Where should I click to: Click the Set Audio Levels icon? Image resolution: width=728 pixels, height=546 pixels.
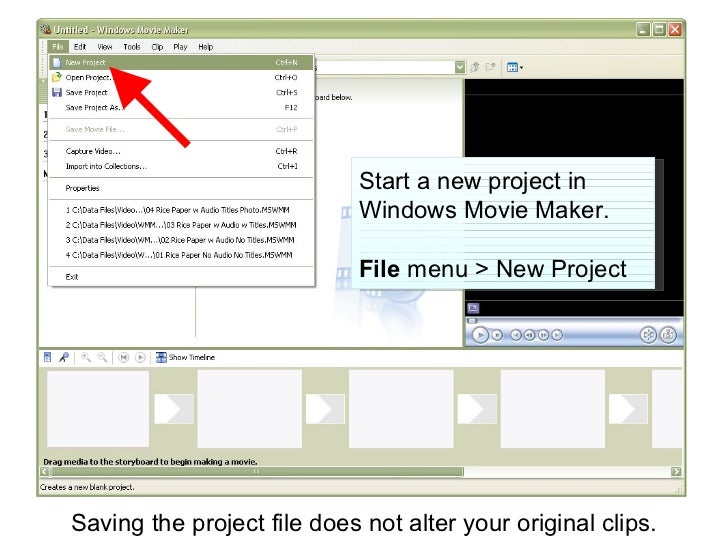(x=47, y=357)
